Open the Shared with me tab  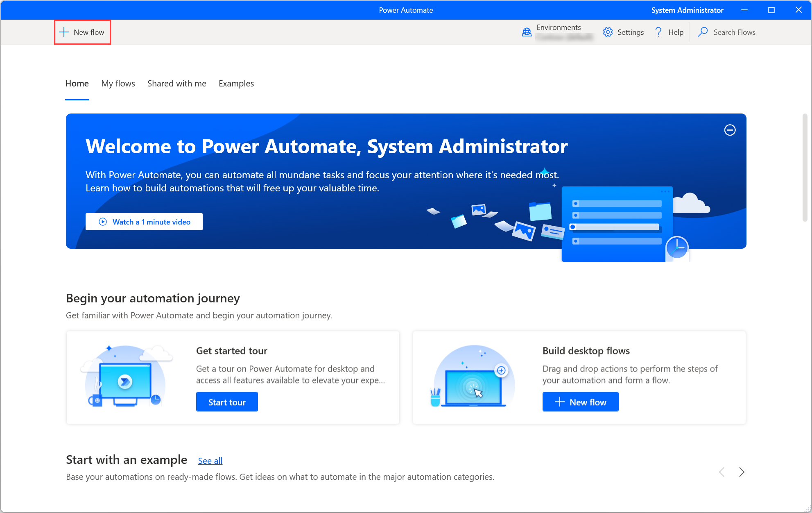(x=176, y=83)
